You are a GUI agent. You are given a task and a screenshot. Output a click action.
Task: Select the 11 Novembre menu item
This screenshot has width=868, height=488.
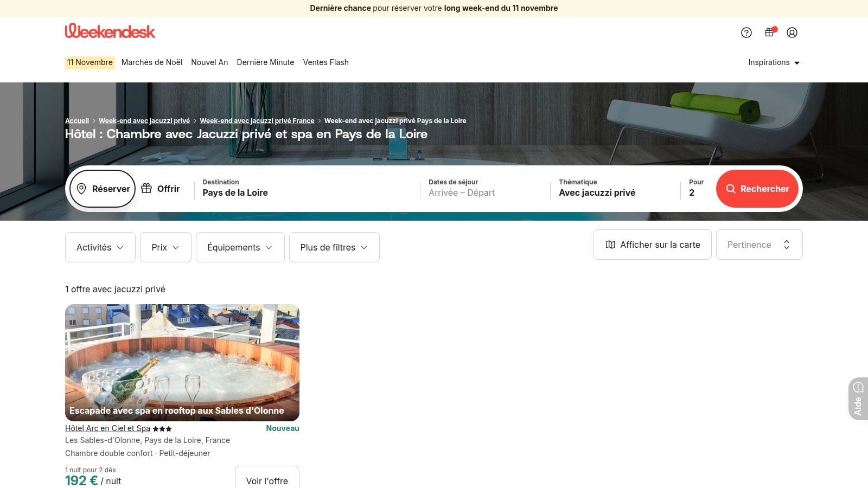point(90,62)
